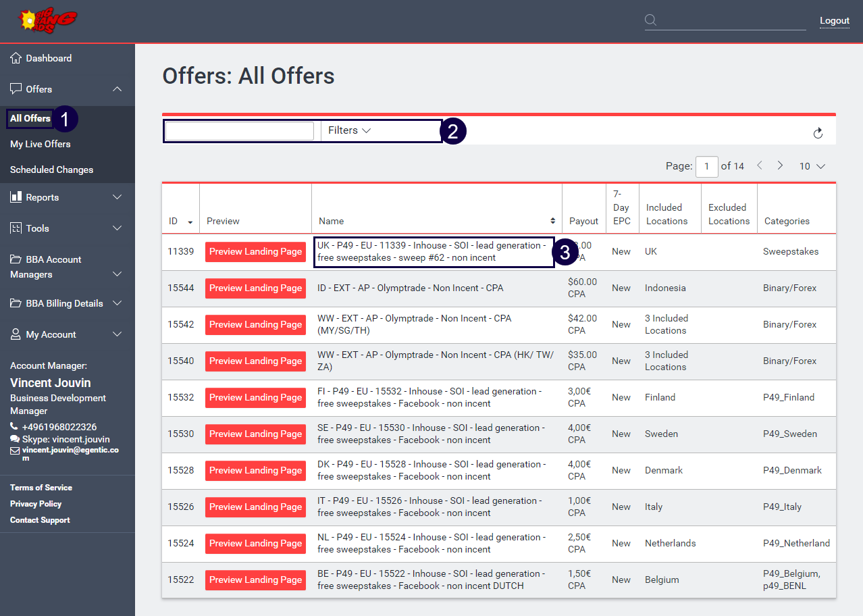Collapse the Offers sidebar section
Image resolution: width=863 pixels, height=616 pixels.
click(x=117, y=89)
